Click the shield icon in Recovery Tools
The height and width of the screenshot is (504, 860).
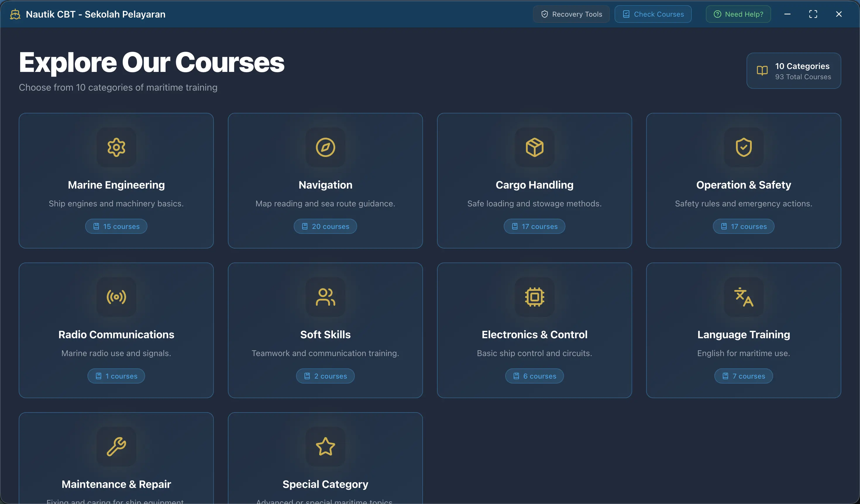[x=545, y=14]
